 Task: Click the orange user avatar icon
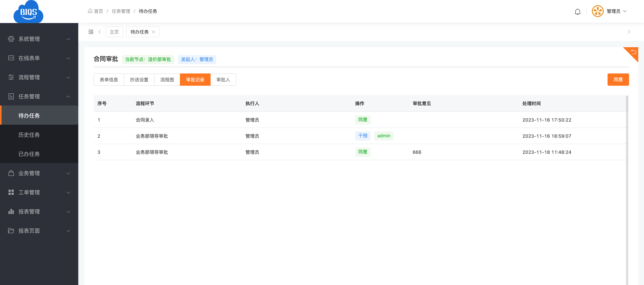[598, 11]
